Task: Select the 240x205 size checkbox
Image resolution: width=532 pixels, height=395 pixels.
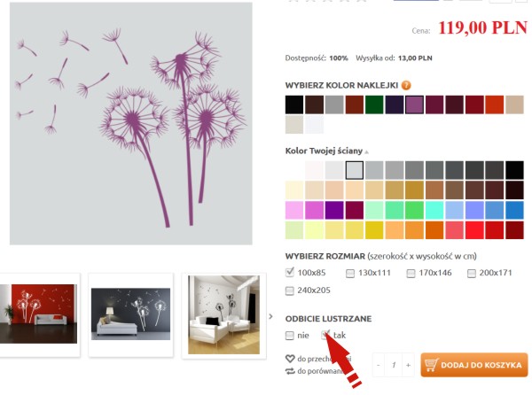Action: pyautogui.click(x=289, y=290)
